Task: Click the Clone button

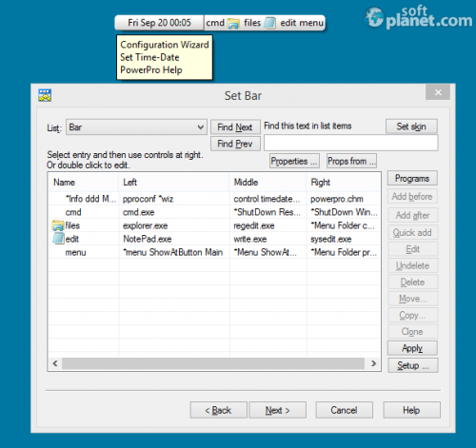Action: 412,331
